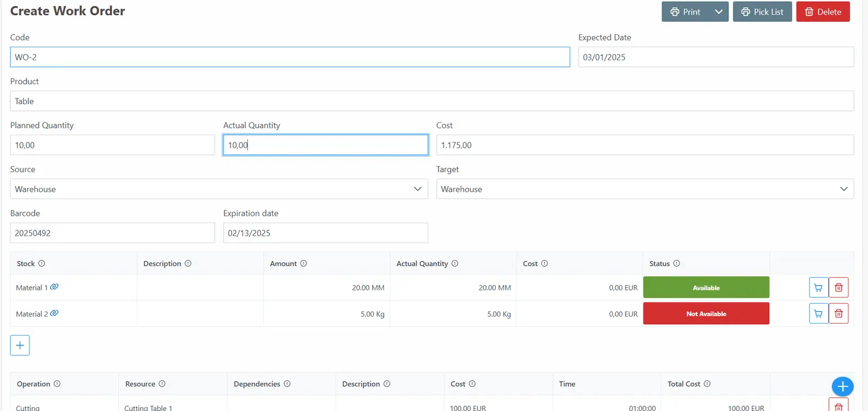Show info for the Dependencies column
Viewport: 868px width, 411px height.
pos(288,384)
